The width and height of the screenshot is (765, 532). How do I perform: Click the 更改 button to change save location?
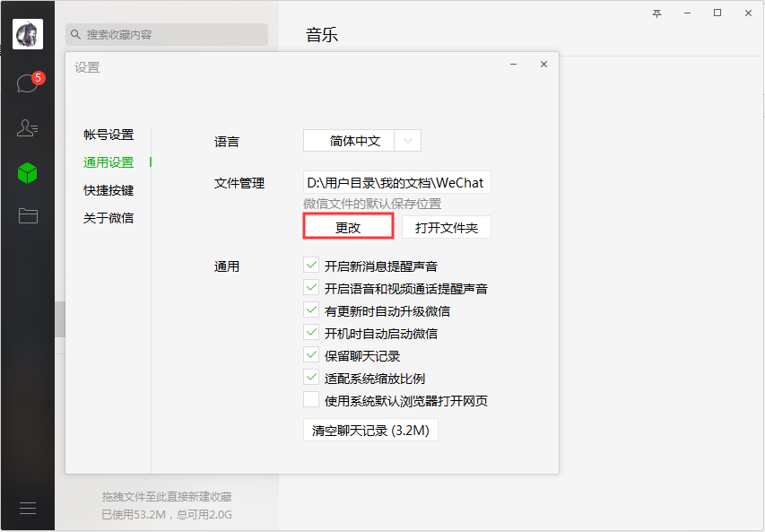tap(348, 226)
